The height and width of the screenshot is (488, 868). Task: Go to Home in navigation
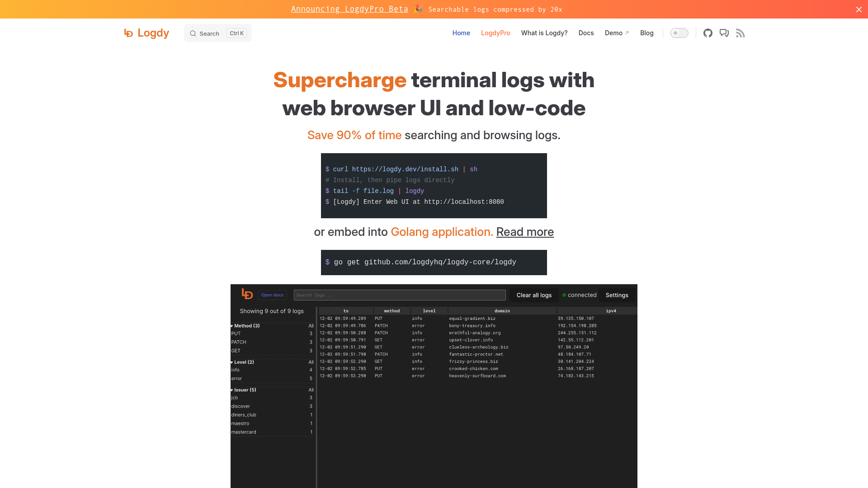[461, 33]
